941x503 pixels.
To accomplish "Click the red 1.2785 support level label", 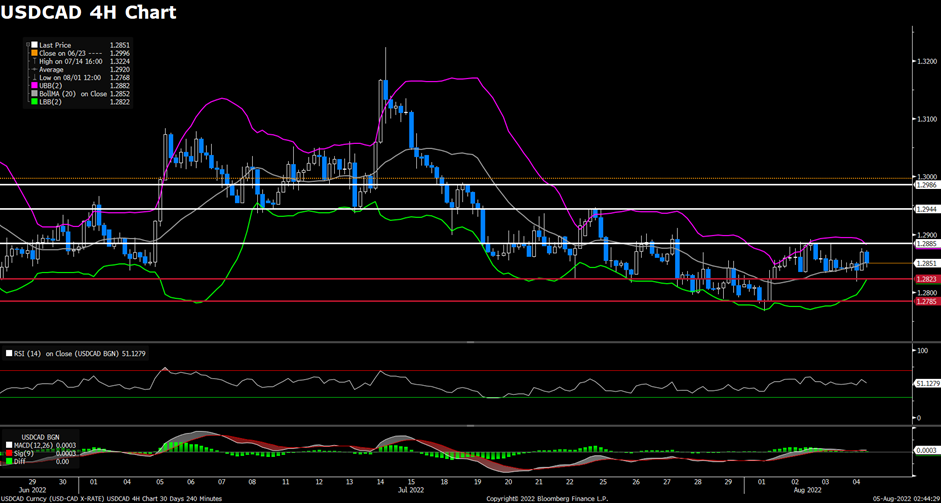I will 925,301.
